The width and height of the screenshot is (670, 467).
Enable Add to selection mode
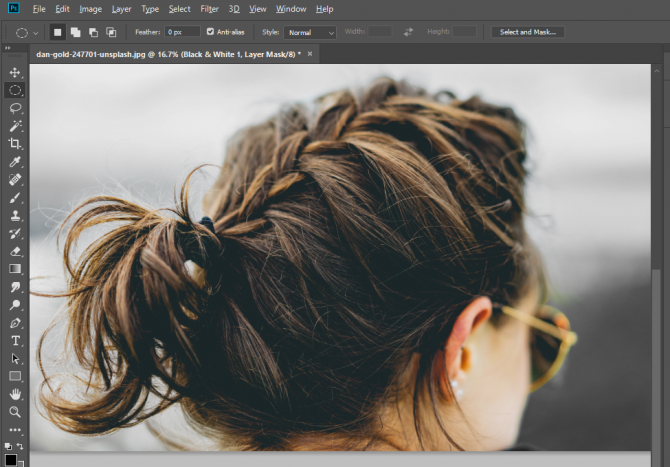tap(75, 32)
